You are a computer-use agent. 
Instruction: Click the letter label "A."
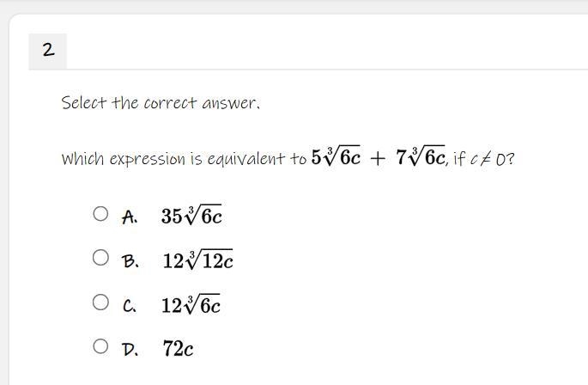click(130, 217)
